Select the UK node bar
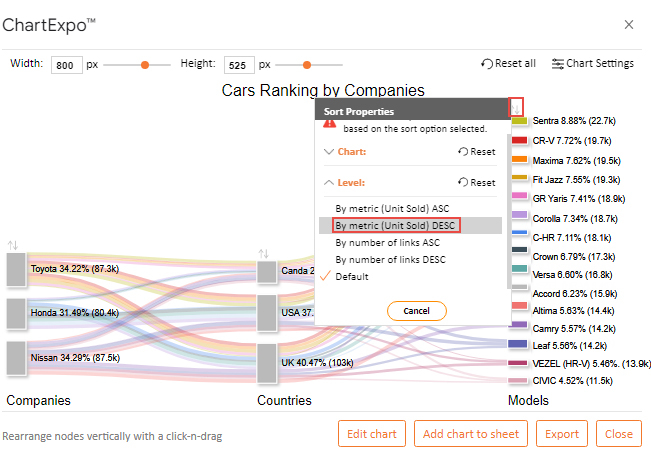Screen dimensions: 651x464 (267, 363)
